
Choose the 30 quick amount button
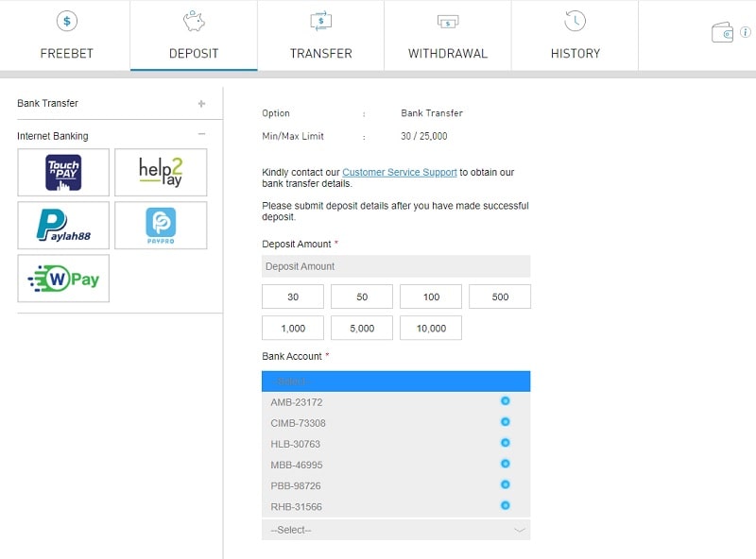[293, 296]
